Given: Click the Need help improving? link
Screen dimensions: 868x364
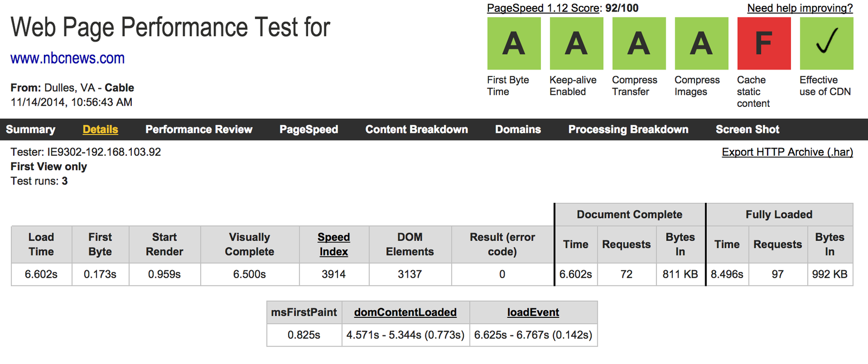Looking at the screenshot, I should tap(800, 8).
